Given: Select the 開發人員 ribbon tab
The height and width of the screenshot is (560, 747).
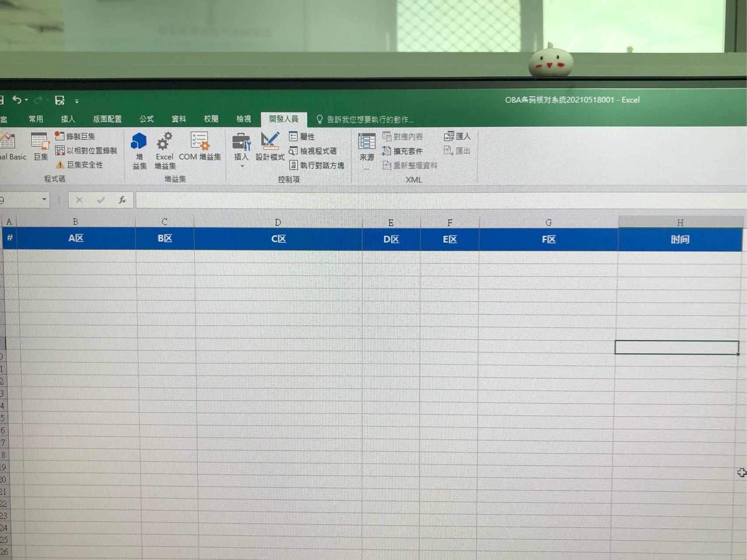Looking at the screenshot, I should click(284, 119).
